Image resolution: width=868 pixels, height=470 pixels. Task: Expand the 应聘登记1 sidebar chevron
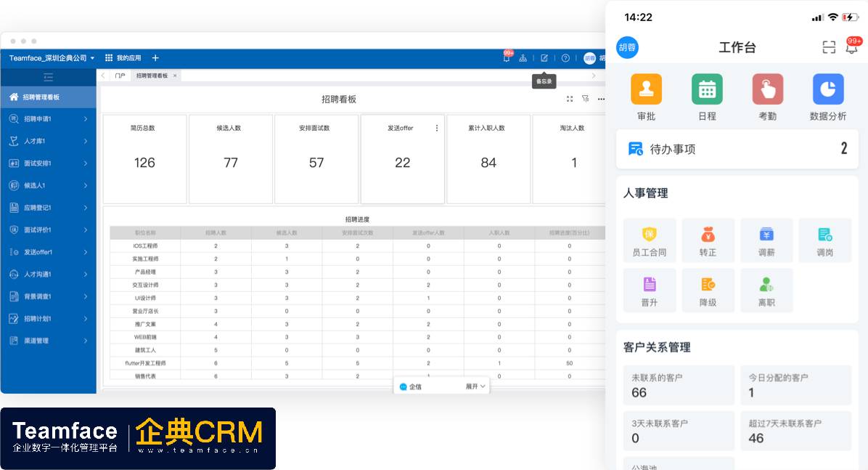click(86, 207)
